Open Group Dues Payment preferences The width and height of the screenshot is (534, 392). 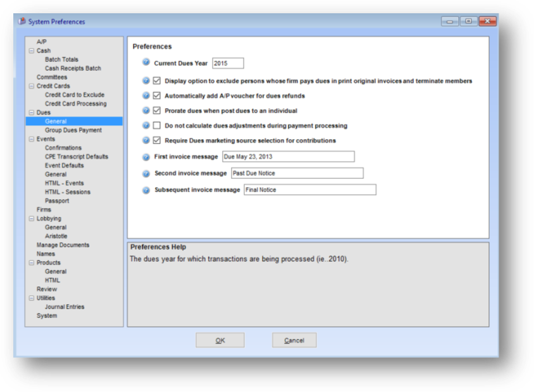coord(73,130)
